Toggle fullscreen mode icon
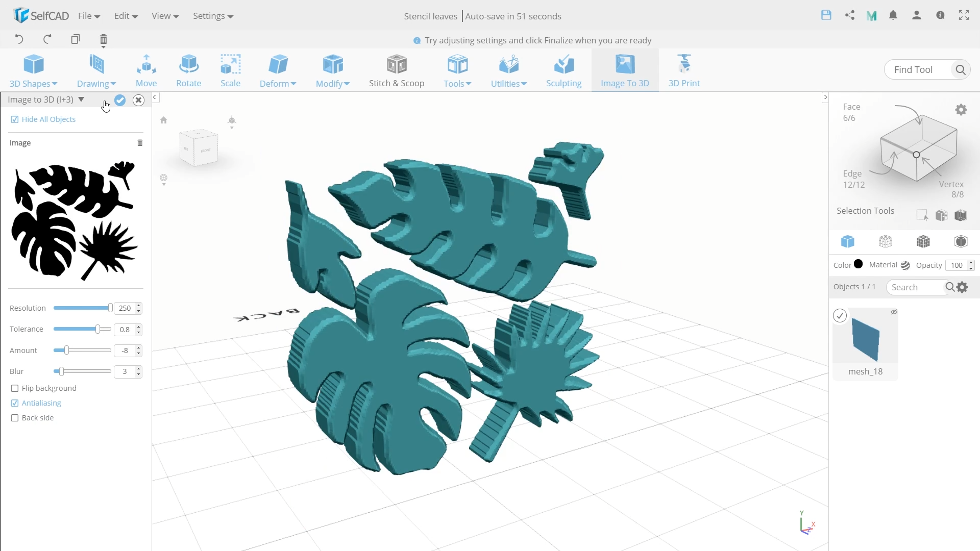The height and width of the screenshot is (551, 980). point(964,15)
